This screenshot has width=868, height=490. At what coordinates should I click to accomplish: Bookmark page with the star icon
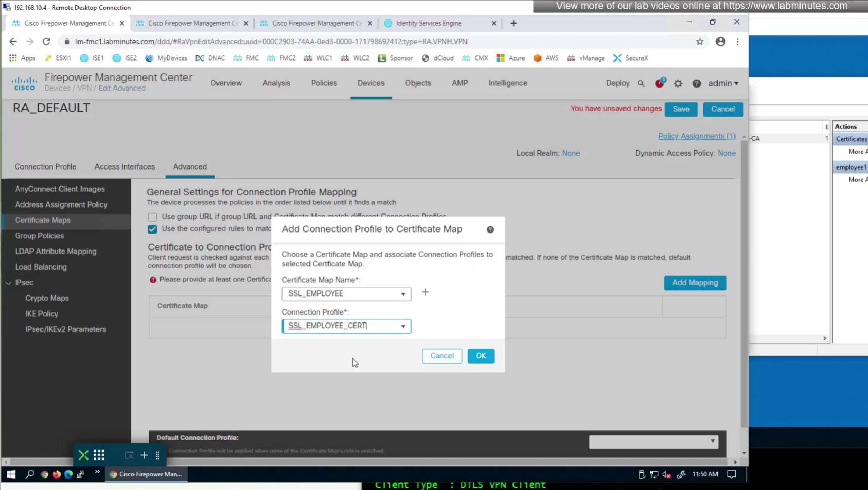[x=699, y=42]
